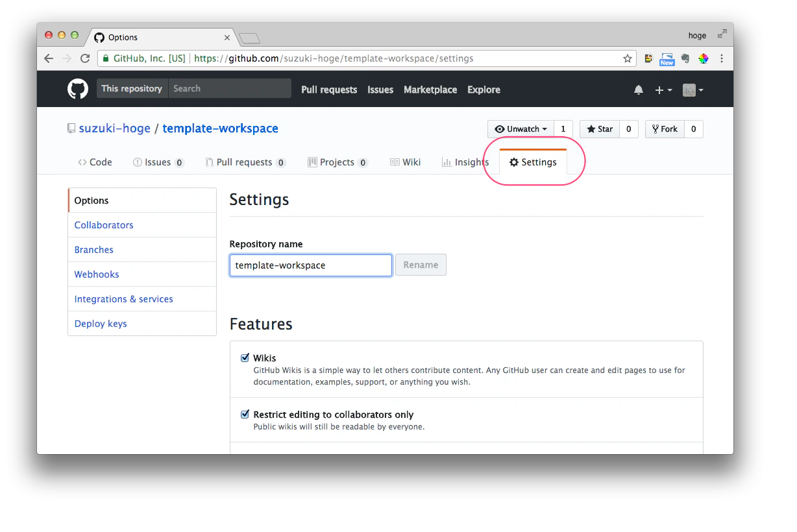Open Chrome three-dot menu
797x532 pixels.
(722, 58)
